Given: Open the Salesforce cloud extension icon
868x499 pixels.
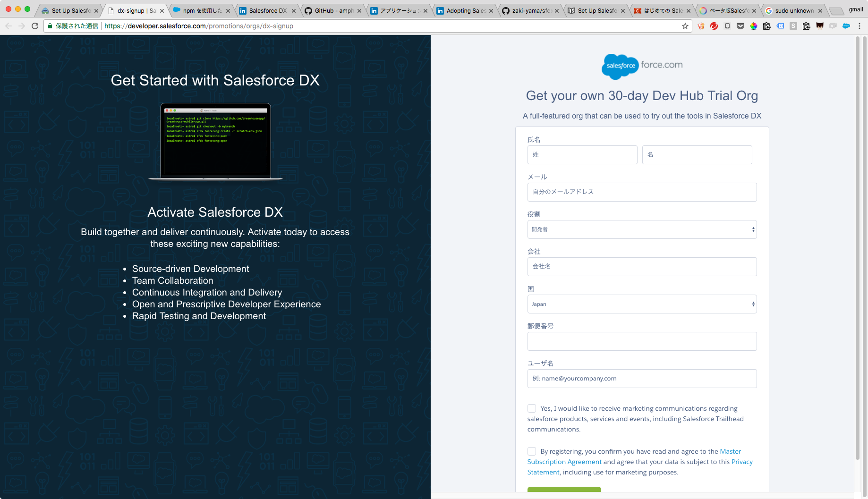Looking at the screenshot, I should [846, 26].
